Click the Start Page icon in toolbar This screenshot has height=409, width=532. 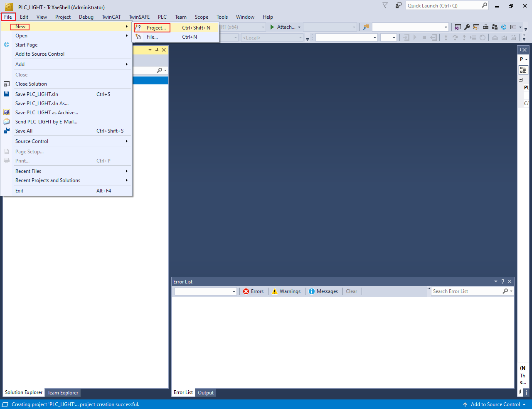[504, 27]
